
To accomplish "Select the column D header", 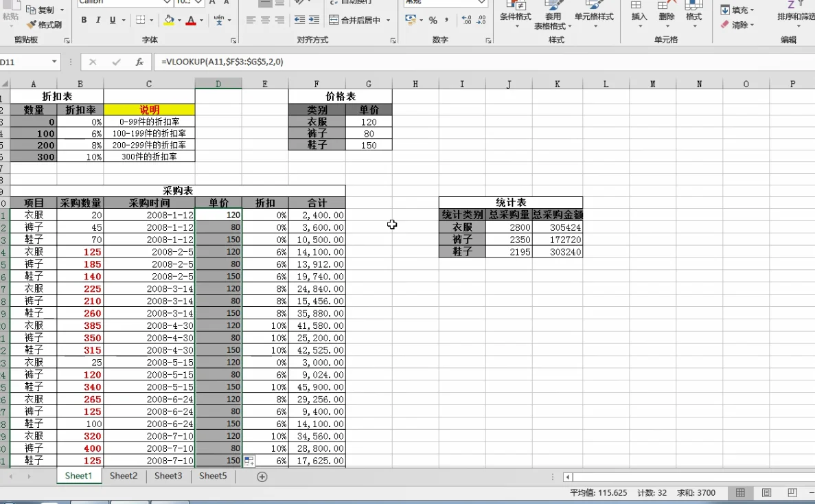I will coord(218,84).
